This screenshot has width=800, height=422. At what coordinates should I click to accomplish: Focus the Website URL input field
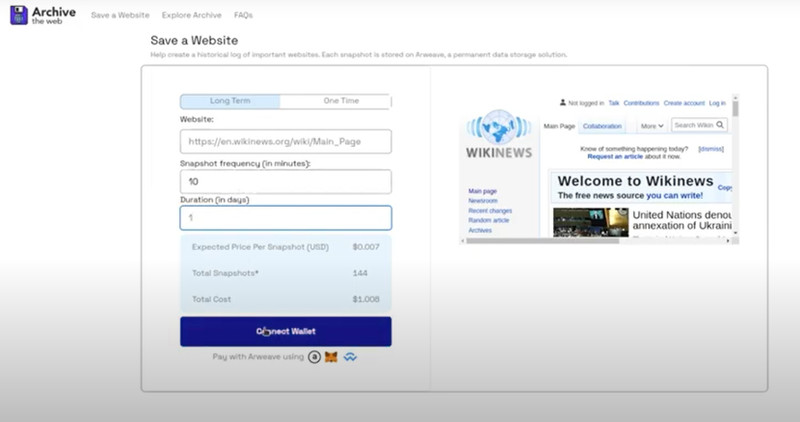[286, 141]
